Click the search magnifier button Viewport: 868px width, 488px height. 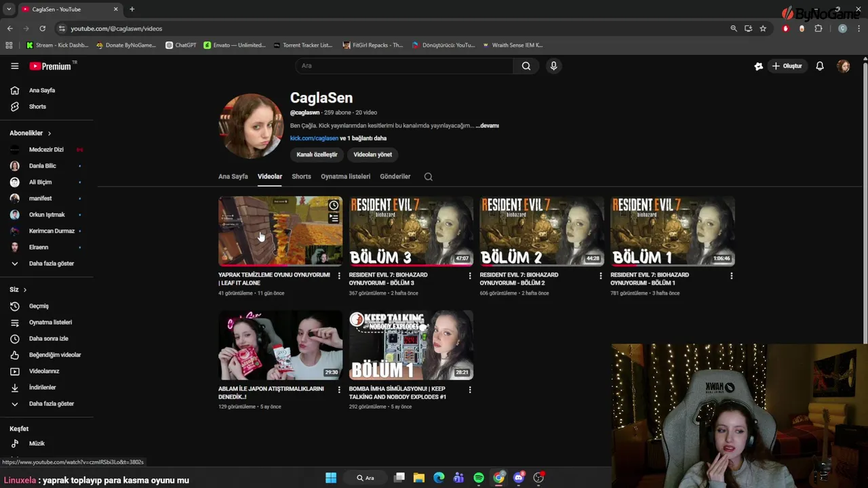(526, 66)
